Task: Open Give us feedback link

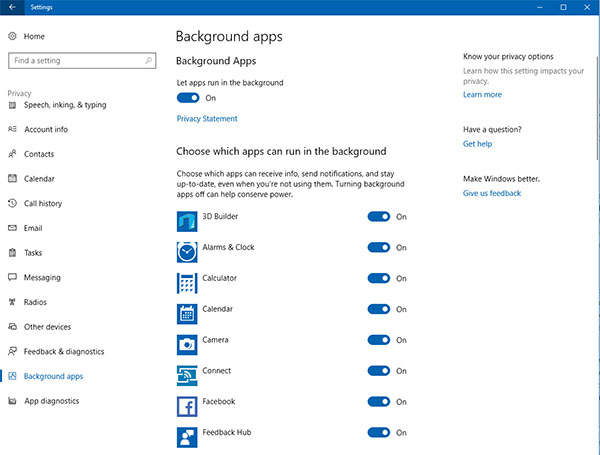Action: [x=491, y=193]
